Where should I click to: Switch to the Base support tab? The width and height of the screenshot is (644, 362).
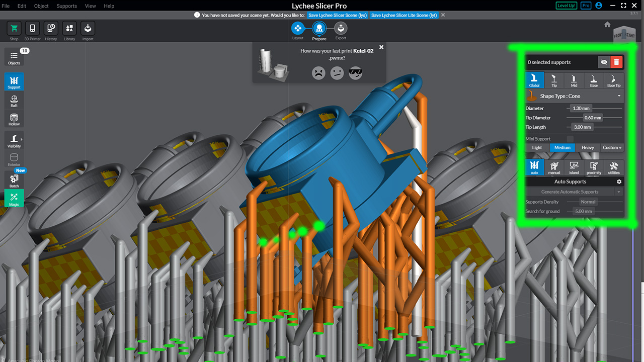(x=594, y=80)
